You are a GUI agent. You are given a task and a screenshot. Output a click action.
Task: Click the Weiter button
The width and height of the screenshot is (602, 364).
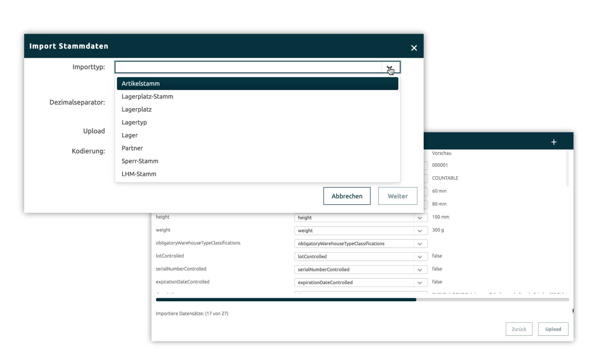397,196
